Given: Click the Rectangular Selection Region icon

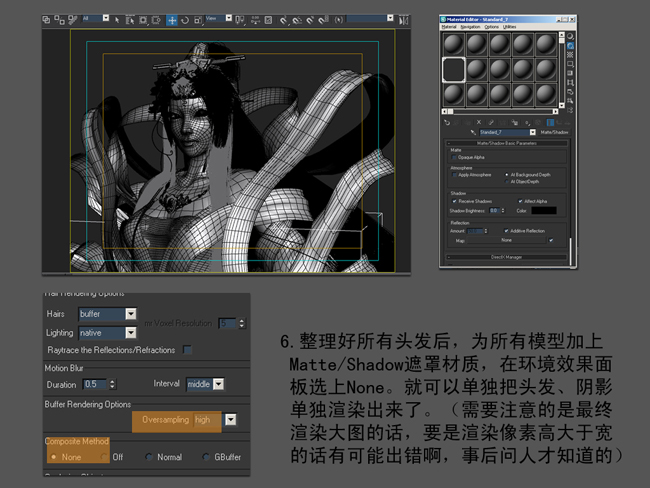Looking at the screenshot, I should [143, 20].
